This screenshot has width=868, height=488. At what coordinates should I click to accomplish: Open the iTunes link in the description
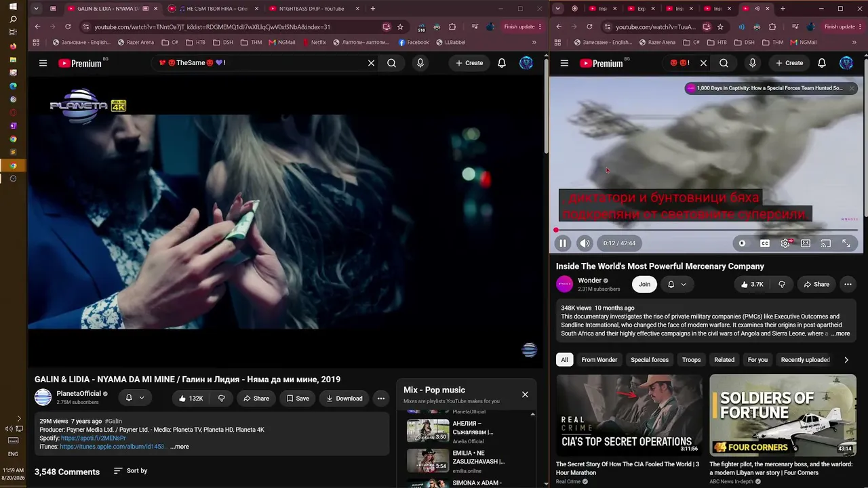tap(113, 447)
